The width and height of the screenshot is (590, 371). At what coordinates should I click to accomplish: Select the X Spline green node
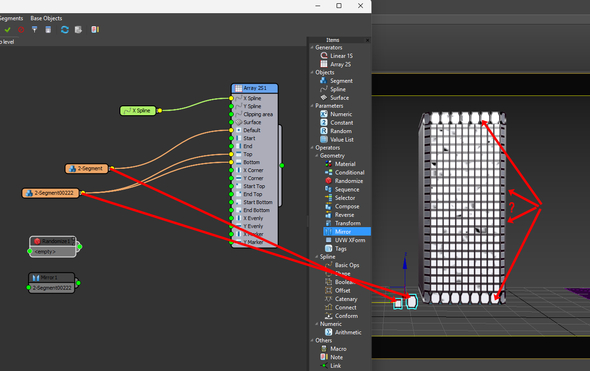tap(138, 111)
